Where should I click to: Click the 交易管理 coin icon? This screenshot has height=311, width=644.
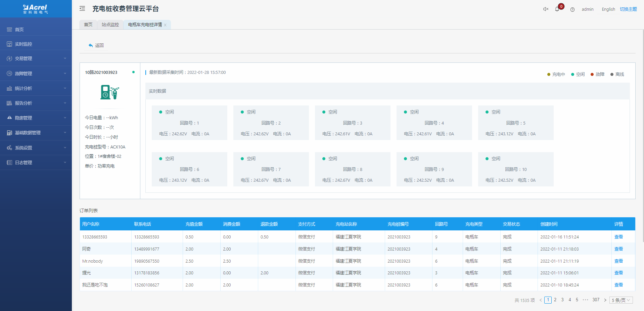click(x=9, y=58)
